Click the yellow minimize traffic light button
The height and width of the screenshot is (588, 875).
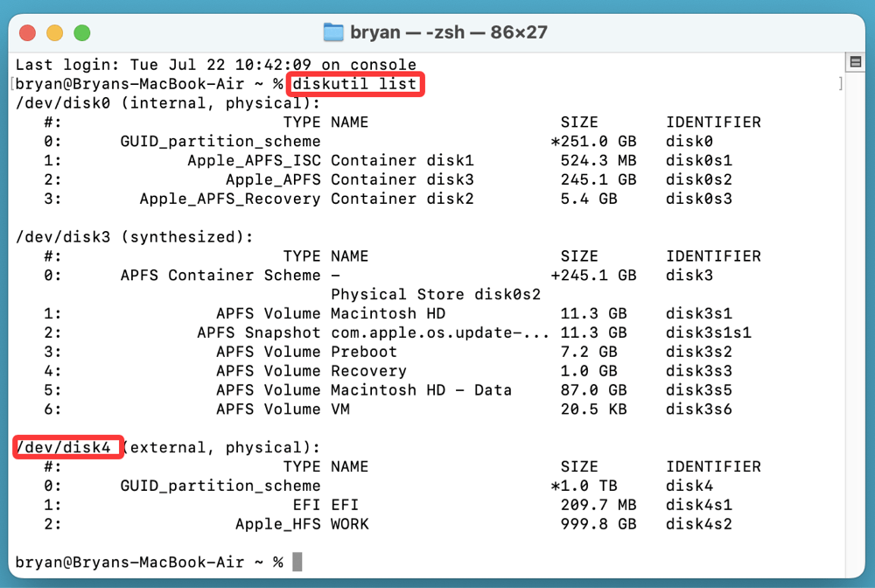coord(55,32)
